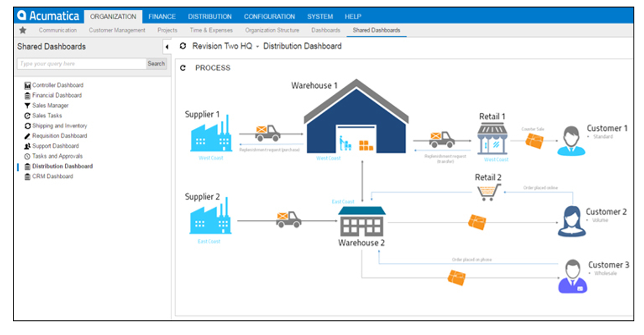Select the Retail 1 storefront icon

click(x=492, y=139)
